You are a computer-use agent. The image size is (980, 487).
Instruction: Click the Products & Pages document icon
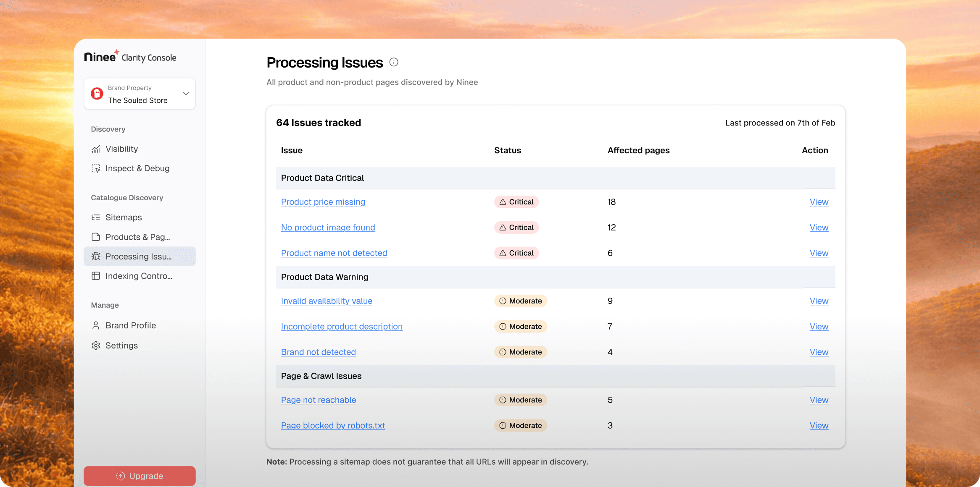pyautogui.click(x=96, y=237)
